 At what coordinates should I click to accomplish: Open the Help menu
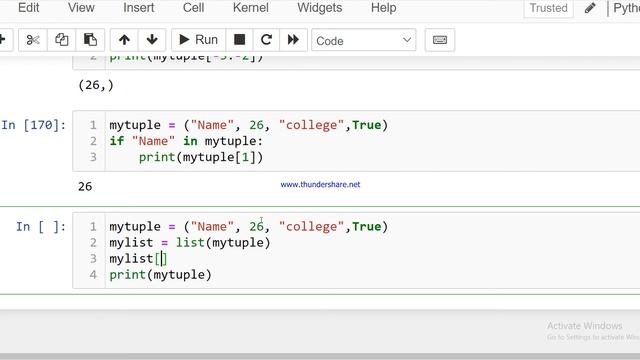click(x=383, y=8)
